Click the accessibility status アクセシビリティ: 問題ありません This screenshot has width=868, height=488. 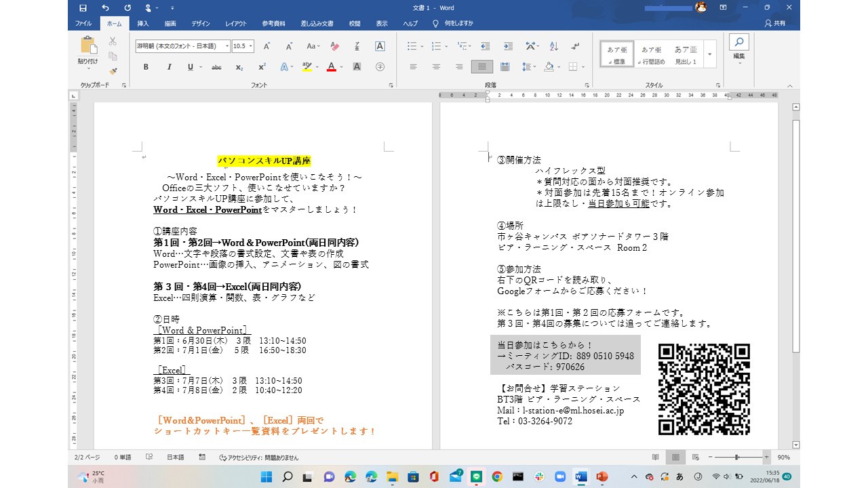click(x=259, y=457)
